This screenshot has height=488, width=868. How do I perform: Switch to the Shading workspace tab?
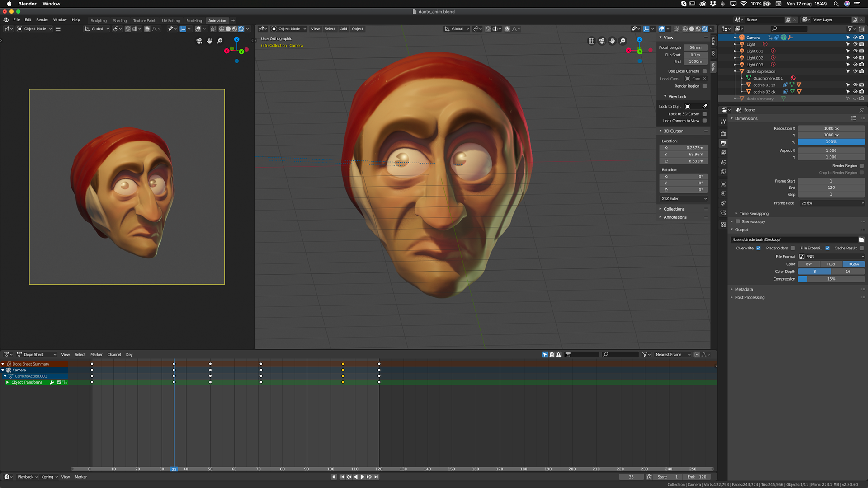(x=120, y=21)
